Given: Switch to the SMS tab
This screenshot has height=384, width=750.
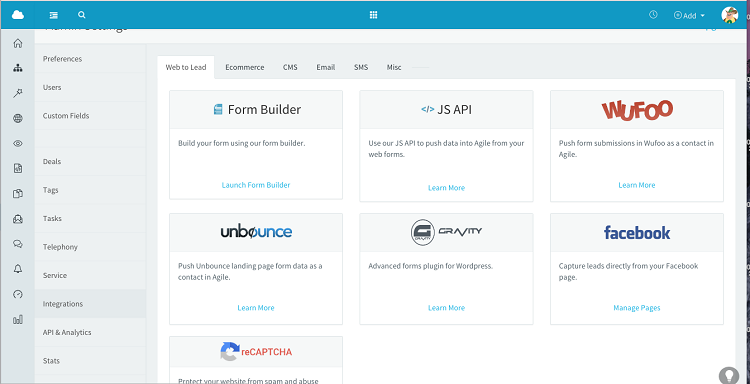Looking at the screenshot, I should tap(361, 67).
